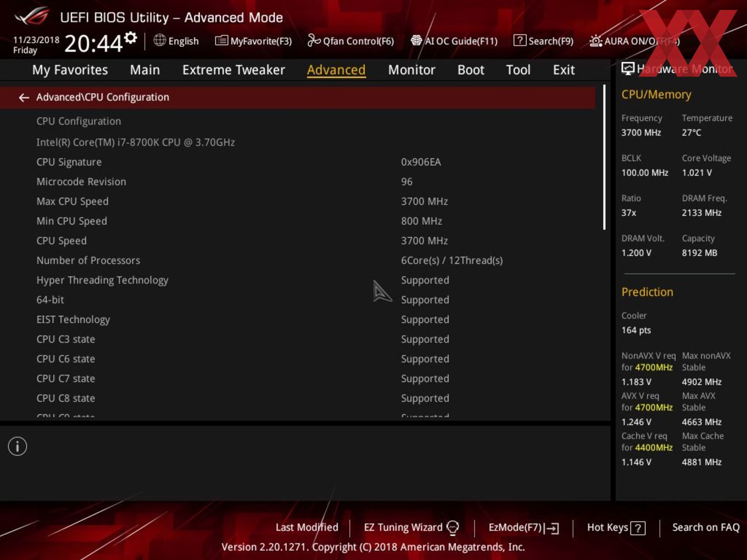Click the 1.021 V core voltage value
Viewport: 747px width, 560px height.
[696, 172]
